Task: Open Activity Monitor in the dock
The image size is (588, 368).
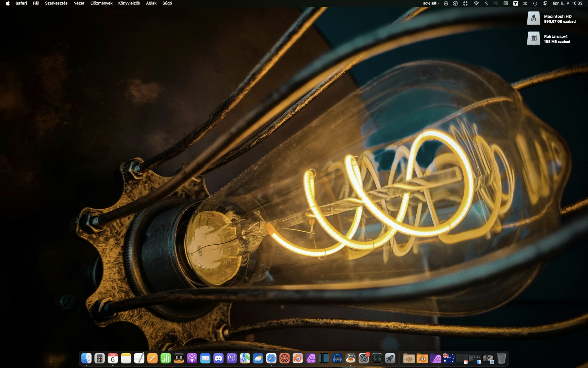Action: point(377,358)
